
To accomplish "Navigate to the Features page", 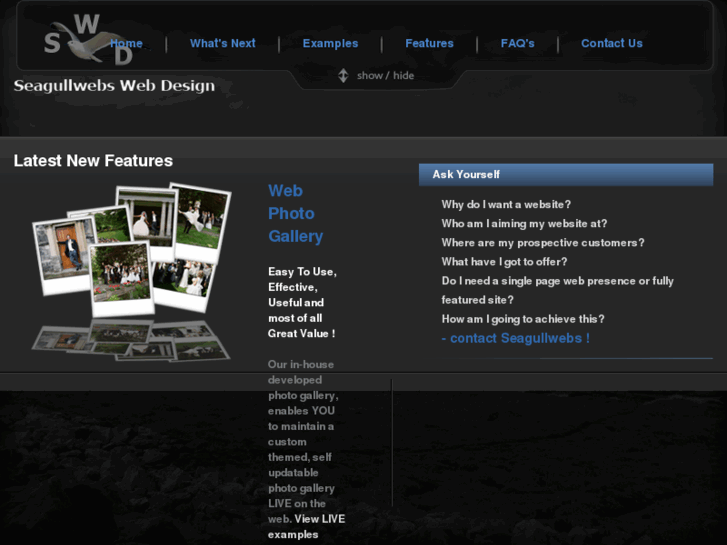I will [x=429, y=44].
